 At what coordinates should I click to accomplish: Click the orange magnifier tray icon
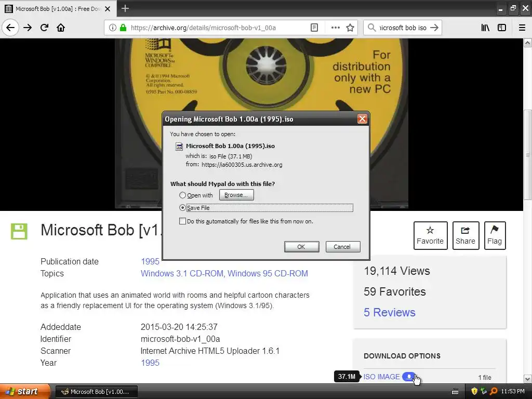[x=494, y=391]
